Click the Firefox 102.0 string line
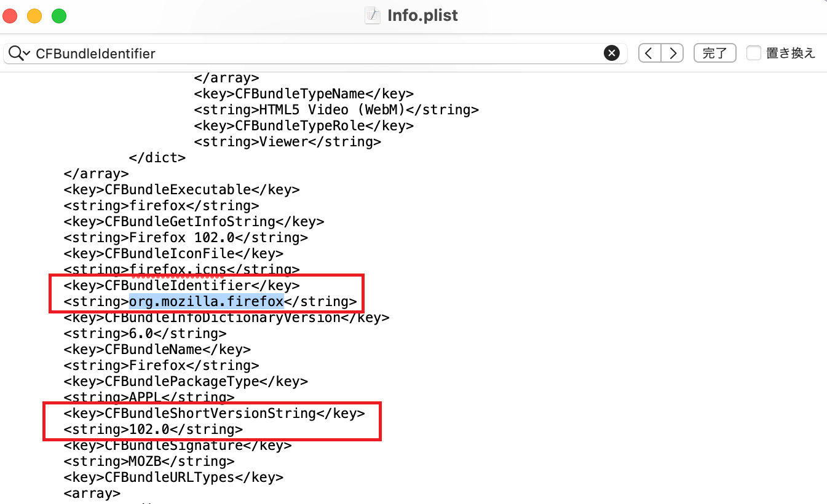 tap(186, 238)
